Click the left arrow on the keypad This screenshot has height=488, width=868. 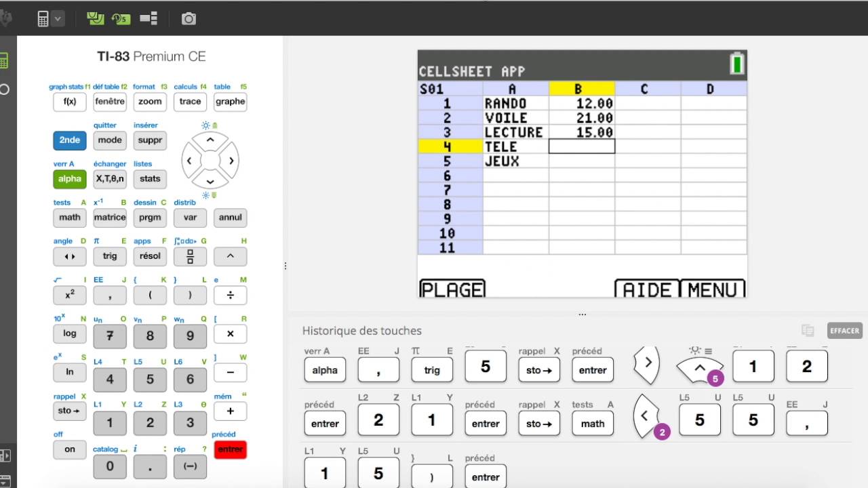(x=189, y=161)
